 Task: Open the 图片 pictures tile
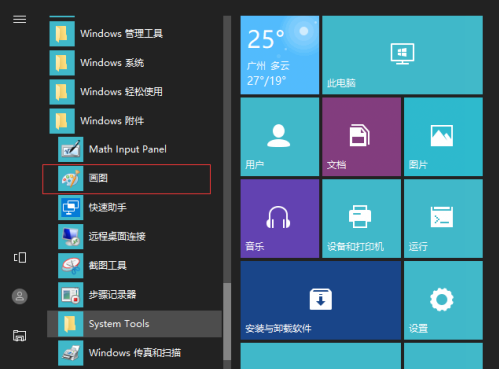click(443, 137)
